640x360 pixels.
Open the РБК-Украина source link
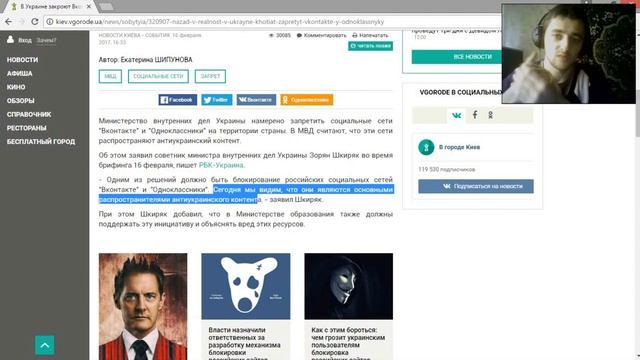point(221,165)
